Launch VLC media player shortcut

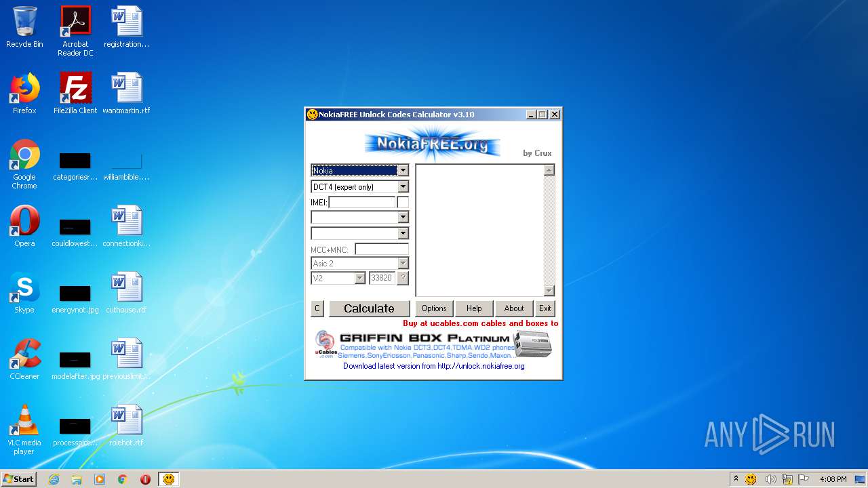point(24,430)
